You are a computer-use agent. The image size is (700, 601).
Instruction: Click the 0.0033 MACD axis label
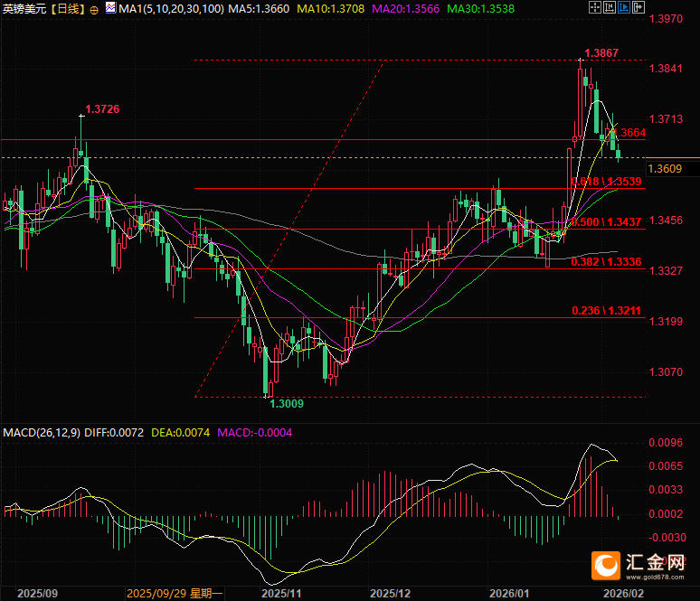[x=666, y=490]
